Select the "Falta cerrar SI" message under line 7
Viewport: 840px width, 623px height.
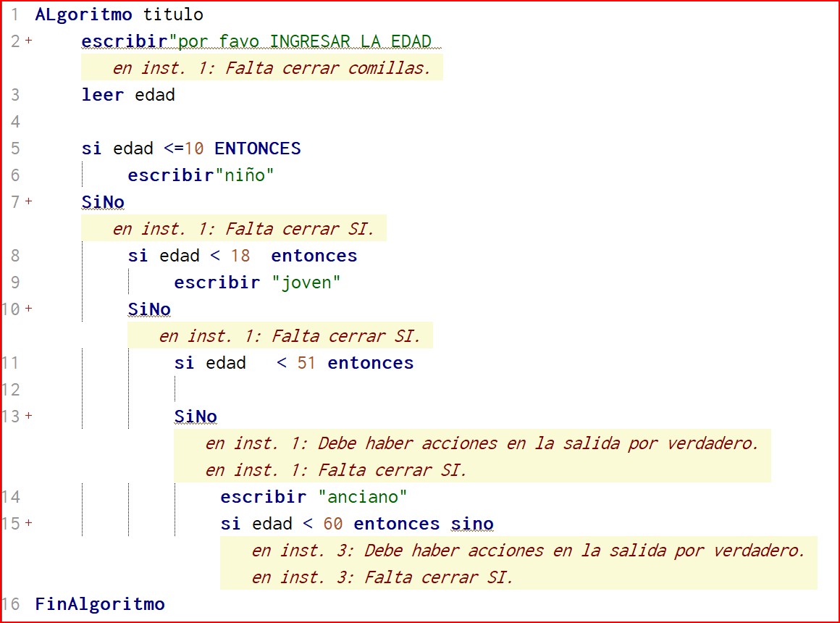243,229
